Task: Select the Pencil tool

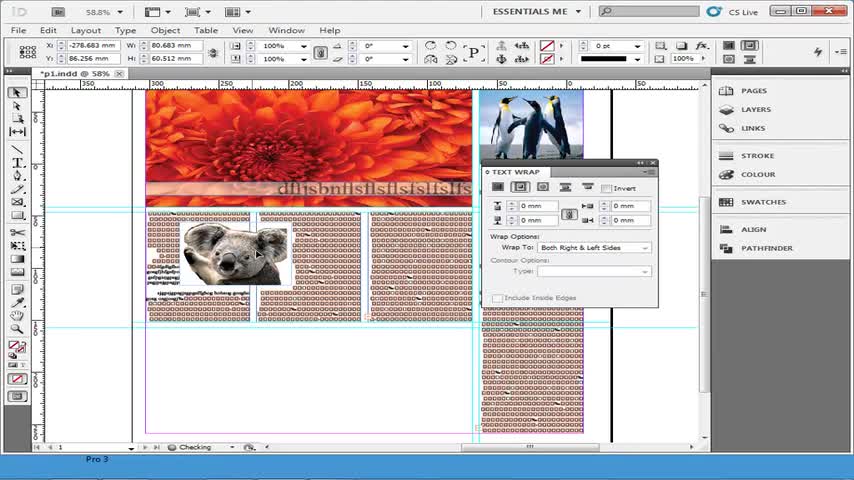Action: tap(17, 189)
